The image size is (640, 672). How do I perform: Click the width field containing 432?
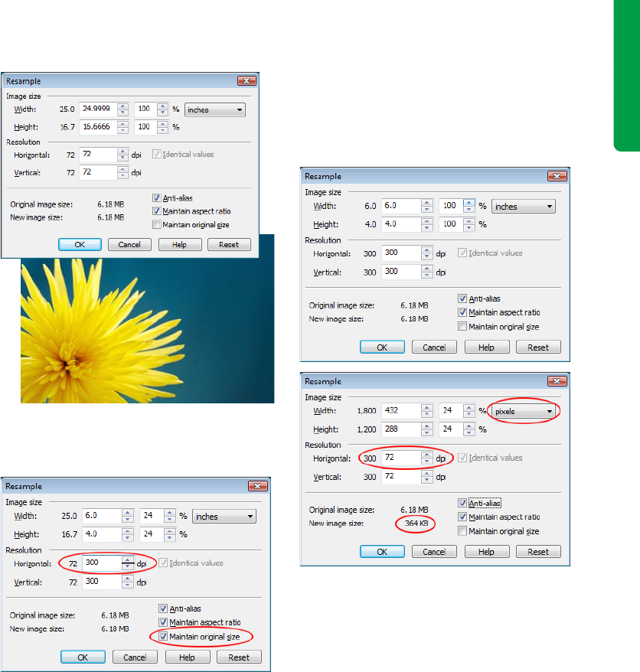point(401,410)
